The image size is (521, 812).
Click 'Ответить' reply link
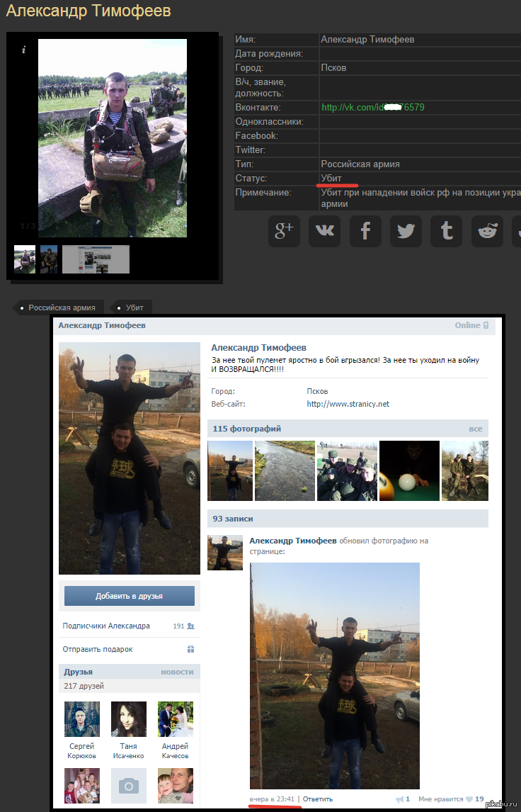pos(317,799)
